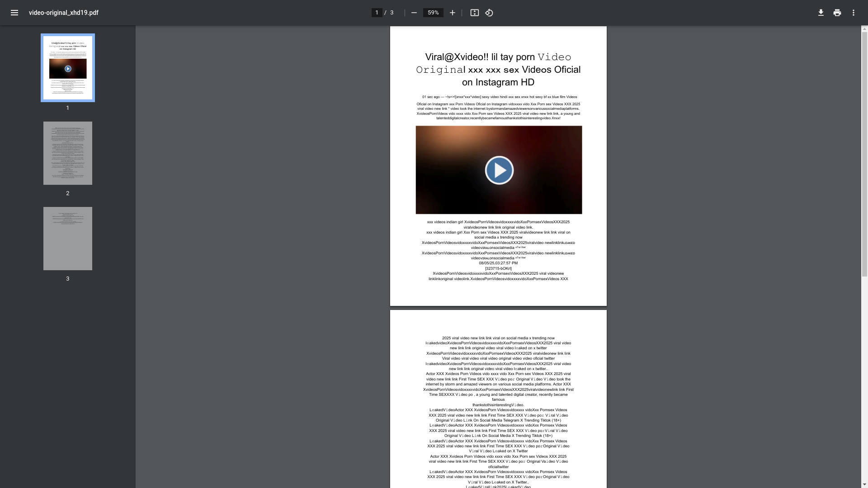Print the PDF document
The image size is (868, 488).
[x=837, y=13]
